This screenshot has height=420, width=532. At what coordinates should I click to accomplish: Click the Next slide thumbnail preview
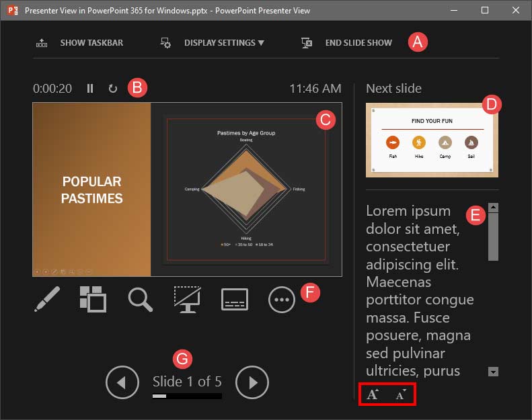(x=432, y=140)
